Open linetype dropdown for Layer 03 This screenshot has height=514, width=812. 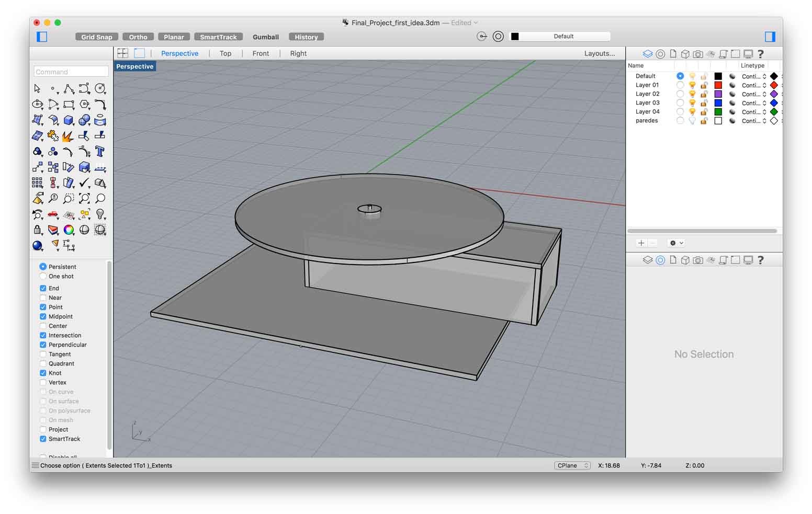(754, 103)
